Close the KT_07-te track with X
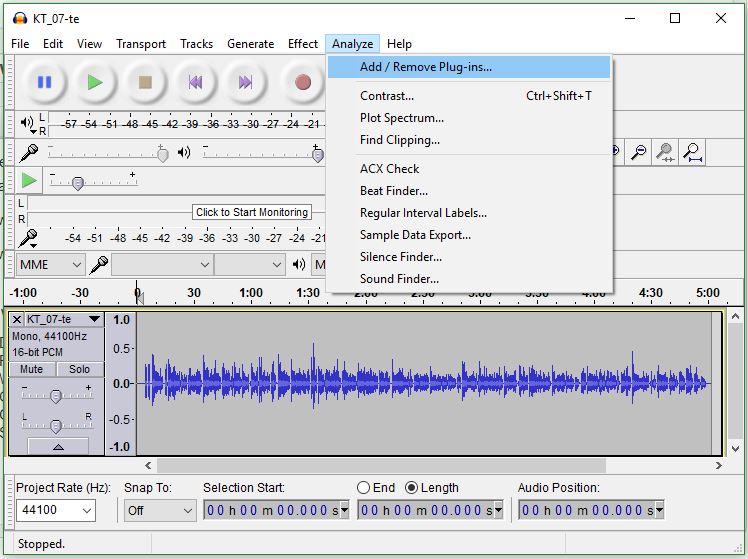748x559 pixels. (17, 319)
